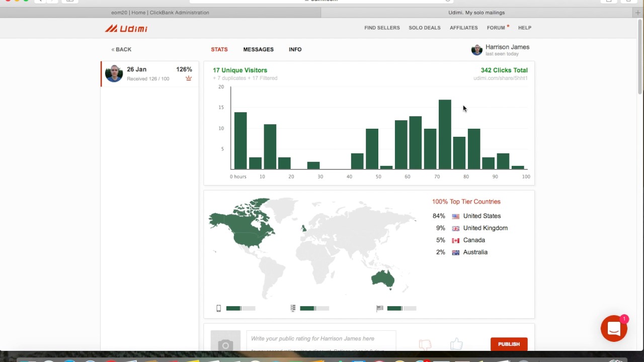The width and height of the screenshot is (644, 362).
Task: Click 'United Kingdom' country label
Action: (486, 228)
